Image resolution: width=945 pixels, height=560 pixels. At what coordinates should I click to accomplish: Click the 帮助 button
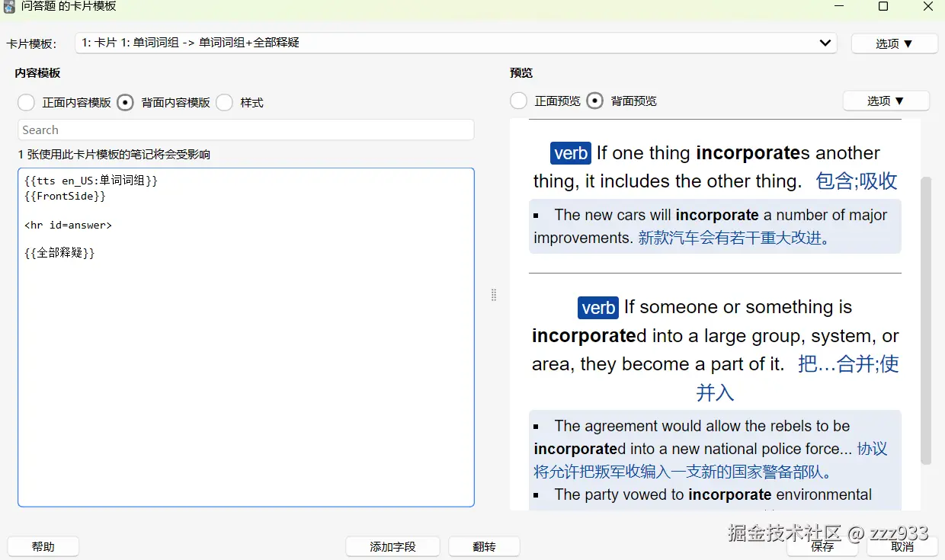click(x=43, y=546)
